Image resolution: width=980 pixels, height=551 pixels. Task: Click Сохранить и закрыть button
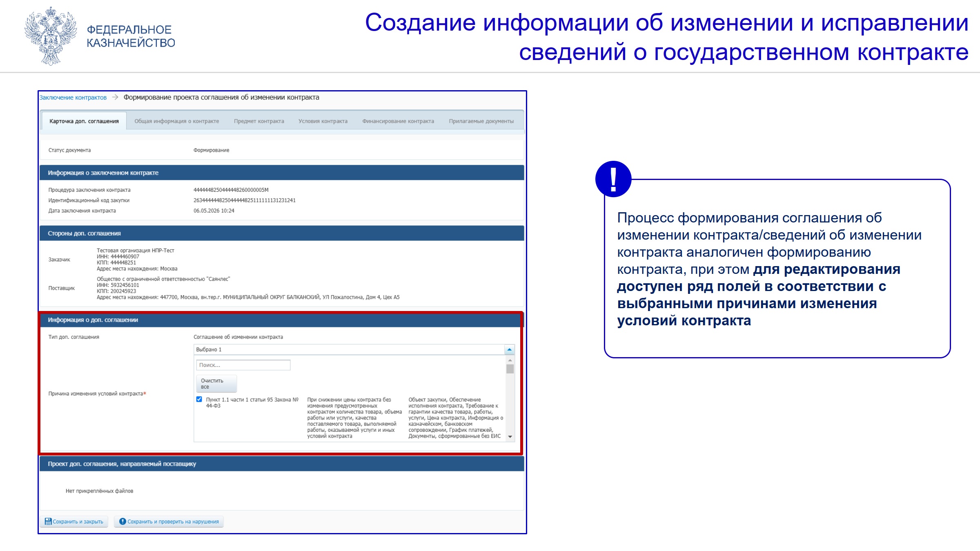(74, 522)
